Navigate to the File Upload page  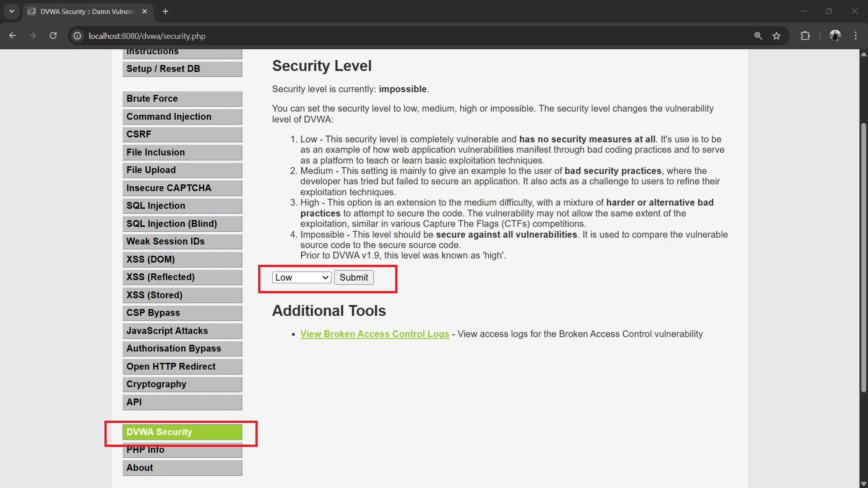(x=182, y=170)
